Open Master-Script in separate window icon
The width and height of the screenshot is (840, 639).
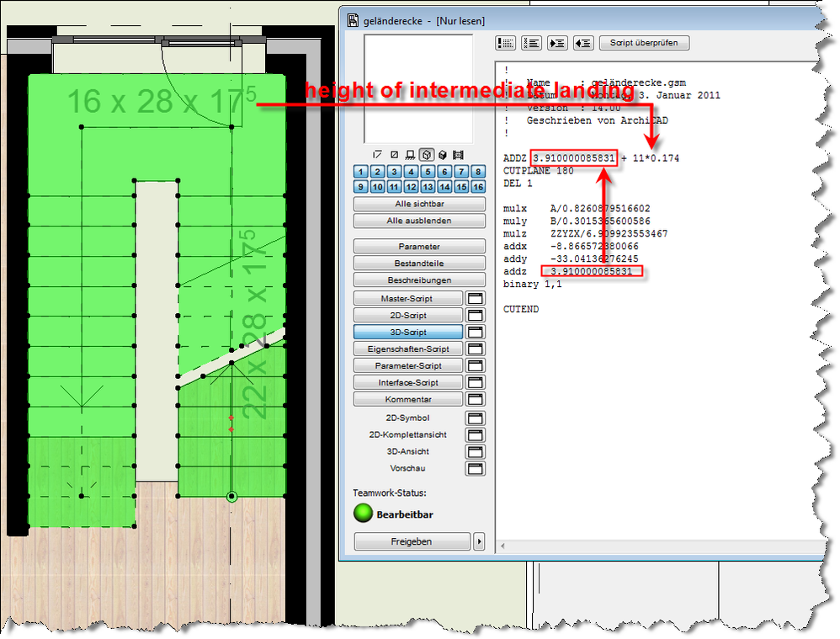476,299
